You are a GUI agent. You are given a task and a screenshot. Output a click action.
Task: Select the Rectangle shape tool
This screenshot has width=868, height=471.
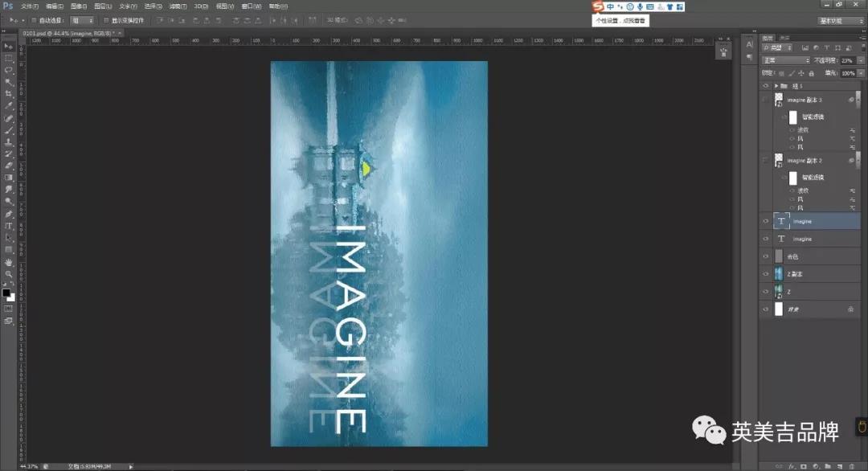pyautogui.click(x=8, y=250)
